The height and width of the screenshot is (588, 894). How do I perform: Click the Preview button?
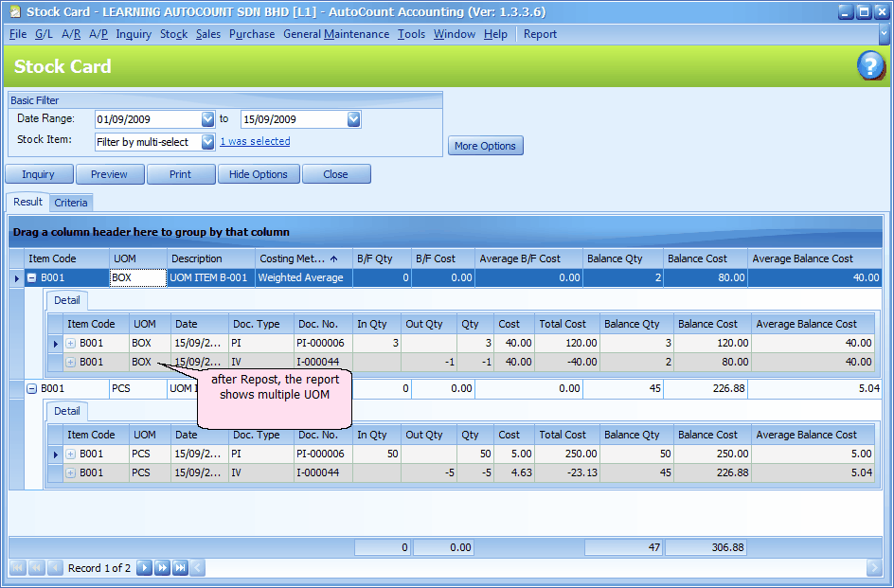click(109, 174)
